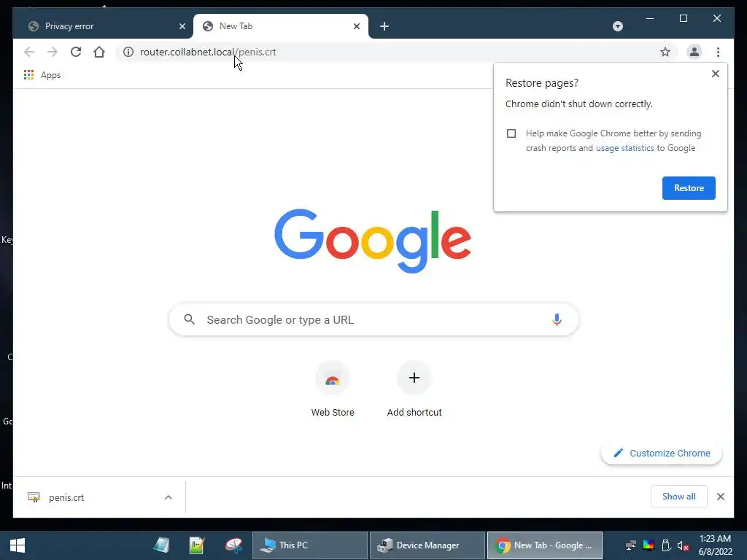
Task: Enable sending crash reports checkbox
Action: tap(511, 133)
